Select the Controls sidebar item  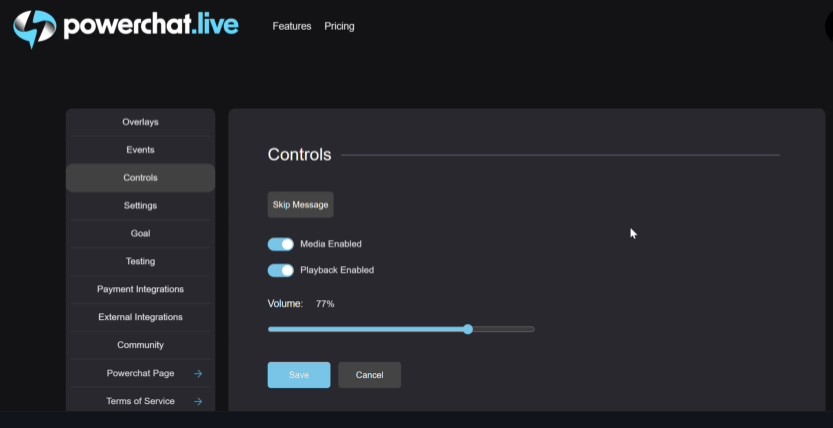[140, 178]
